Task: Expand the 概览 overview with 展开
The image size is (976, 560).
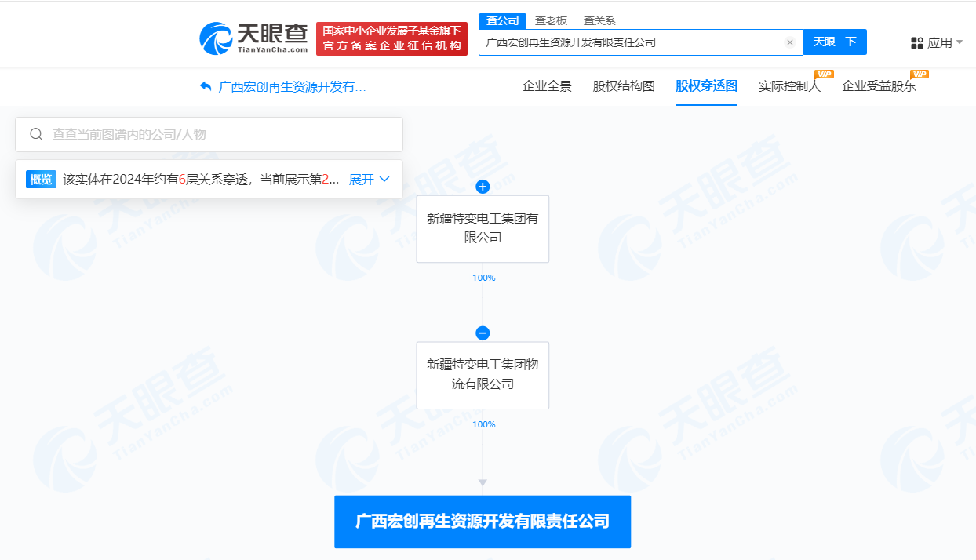Action: [x=369, y=179]
